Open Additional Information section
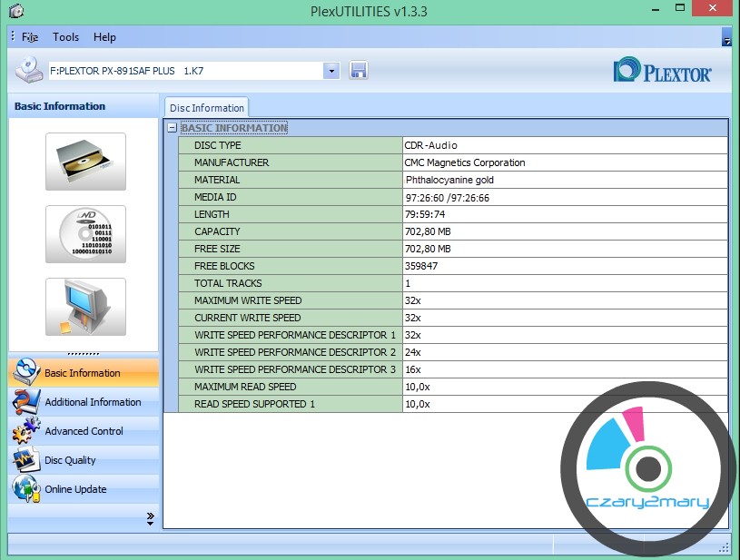This screenshot has width=740, height=560. click(x=93, y=402)
